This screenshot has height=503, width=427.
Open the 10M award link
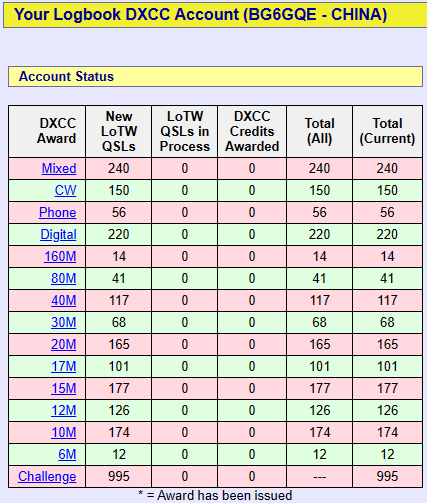click(64, 432)
